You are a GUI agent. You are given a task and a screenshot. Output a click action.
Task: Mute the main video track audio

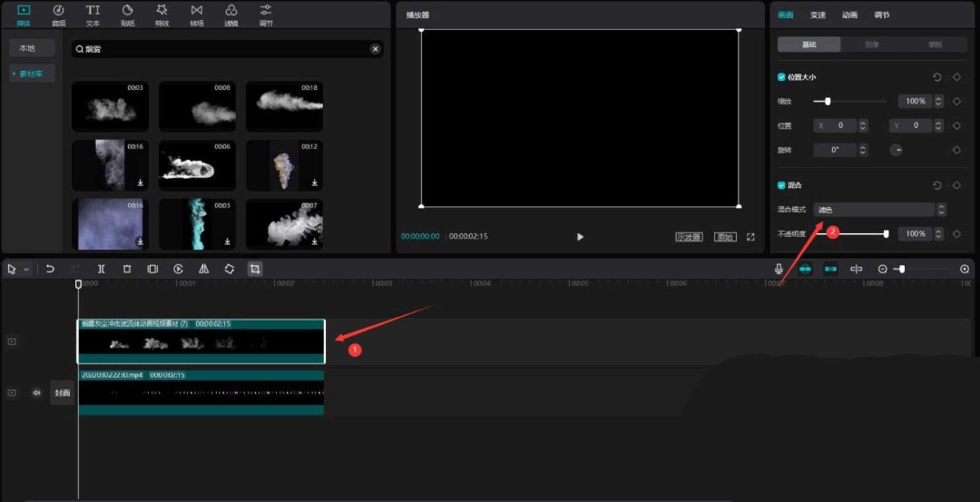coord(37,393)
